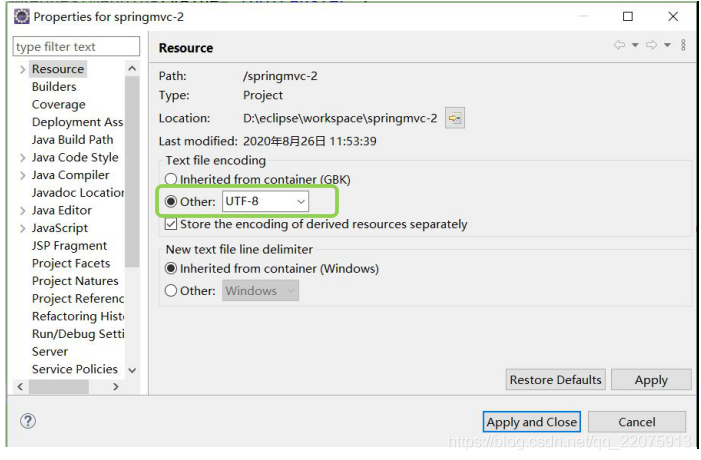
Task: Select JavaScript entry
Action: (60, 228)
